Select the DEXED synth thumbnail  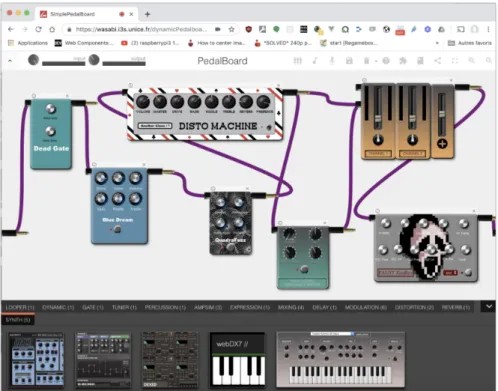170,360
